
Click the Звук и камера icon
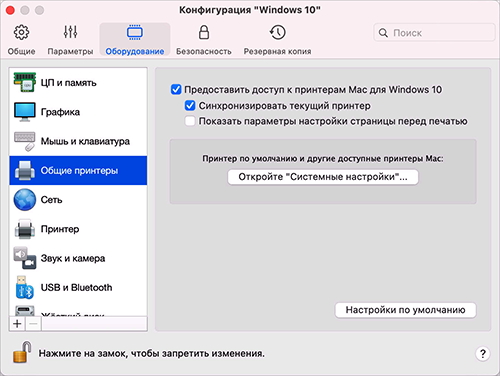[25, 258]
